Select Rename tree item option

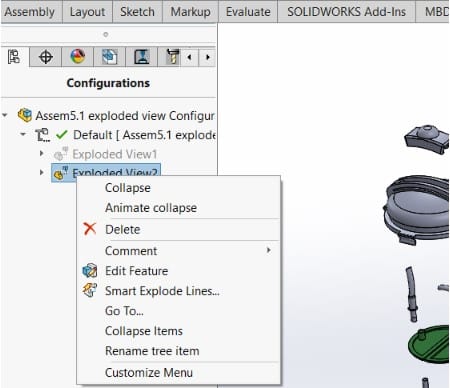pyautogui.click(x=179, y=351)
